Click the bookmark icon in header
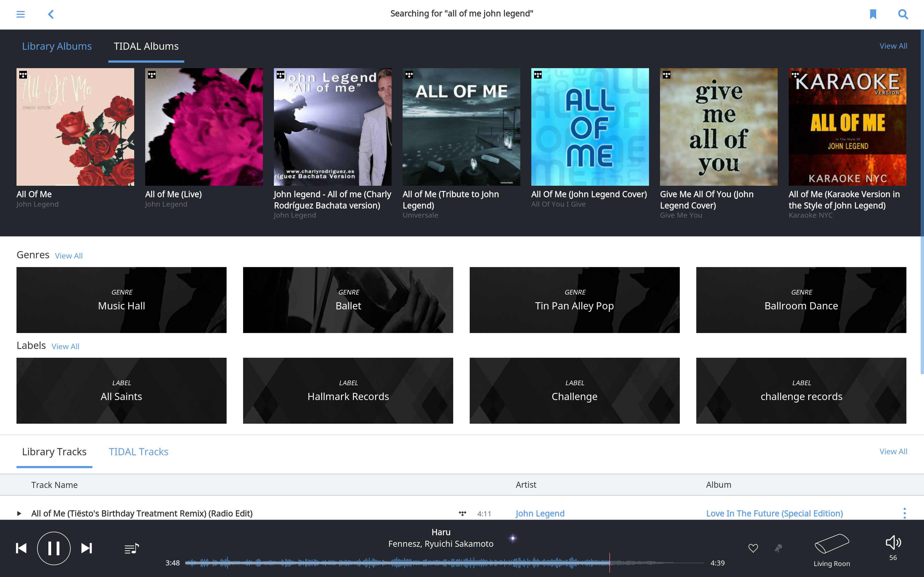This screenshot has height=577, width=924. tap(873, 14)
